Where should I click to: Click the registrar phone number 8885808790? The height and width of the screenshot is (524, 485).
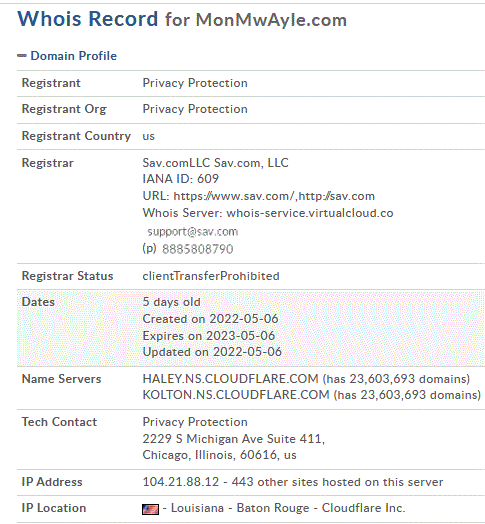pos(198,249)
